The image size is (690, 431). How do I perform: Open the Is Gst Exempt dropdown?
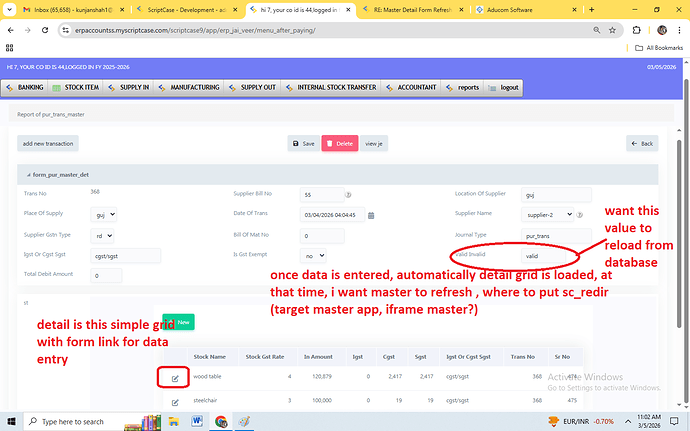(x=314, y=255)
